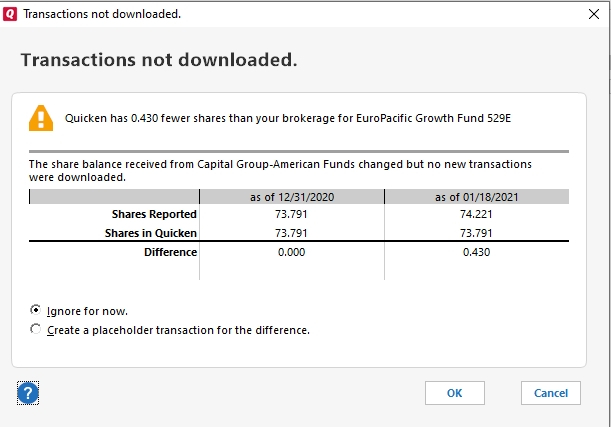Click the 73.791 Shares in Quicken value for 12/31/2020
Viewport: 611px width, 427px height.
coord(291,233)
